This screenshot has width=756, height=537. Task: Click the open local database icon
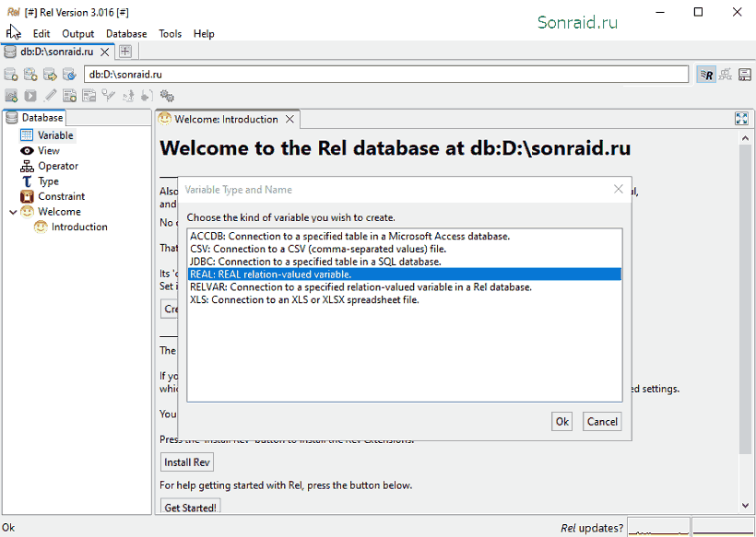coord(30,75)
